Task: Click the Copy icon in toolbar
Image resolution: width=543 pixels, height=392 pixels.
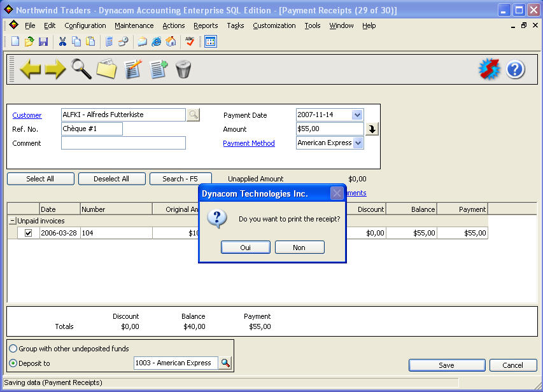Action: tap(76, 41)
